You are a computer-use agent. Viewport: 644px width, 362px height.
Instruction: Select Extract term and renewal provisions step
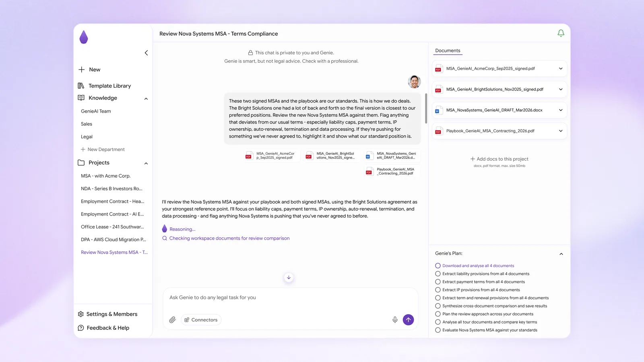pyautogui.click(x=492, y=298)
